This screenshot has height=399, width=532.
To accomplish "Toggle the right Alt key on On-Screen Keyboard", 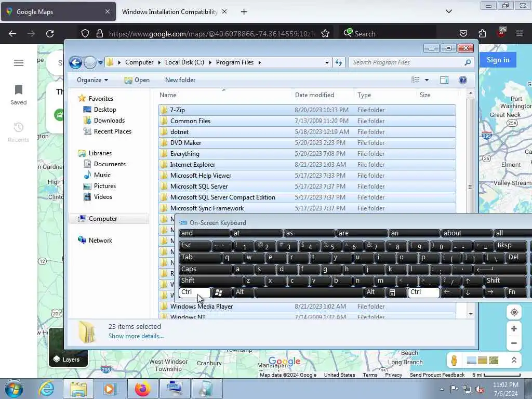I will tap(374, 292).
